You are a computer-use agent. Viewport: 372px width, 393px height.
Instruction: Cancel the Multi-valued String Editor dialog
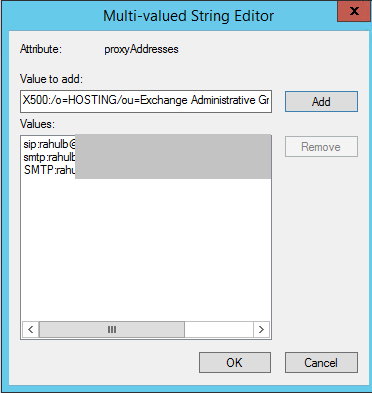[321, 362]
